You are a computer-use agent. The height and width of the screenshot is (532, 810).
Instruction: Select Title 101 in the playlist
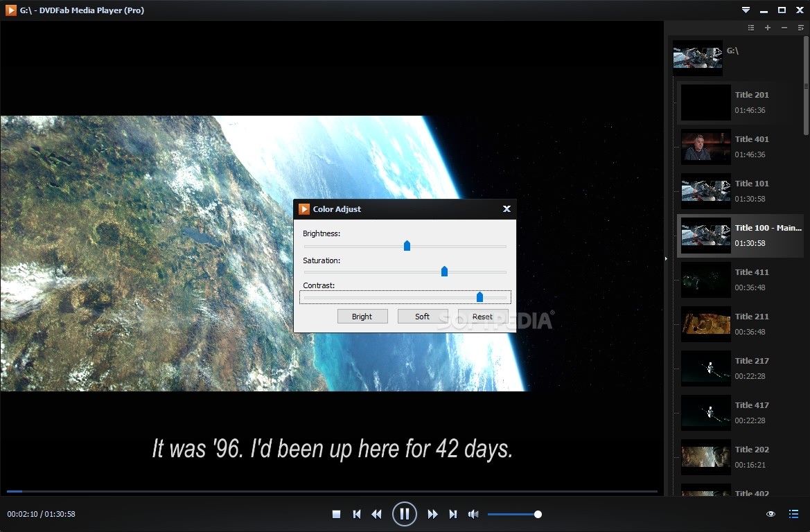(x=740, y=191)
